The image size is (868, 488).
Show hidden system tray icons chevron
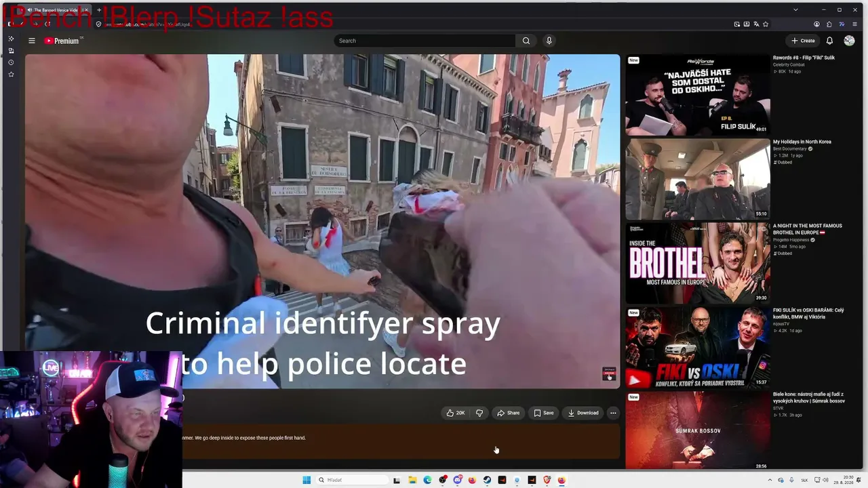(770, 480)
